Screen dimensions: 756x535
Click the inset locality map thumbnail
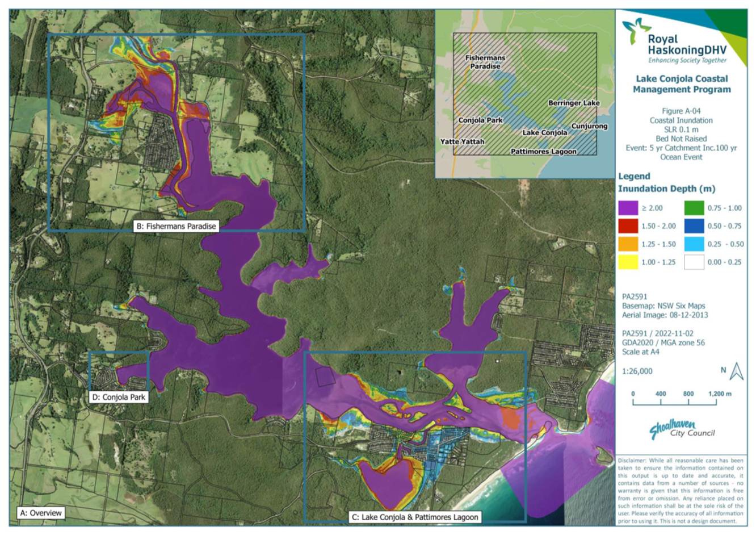coord(524,94)
